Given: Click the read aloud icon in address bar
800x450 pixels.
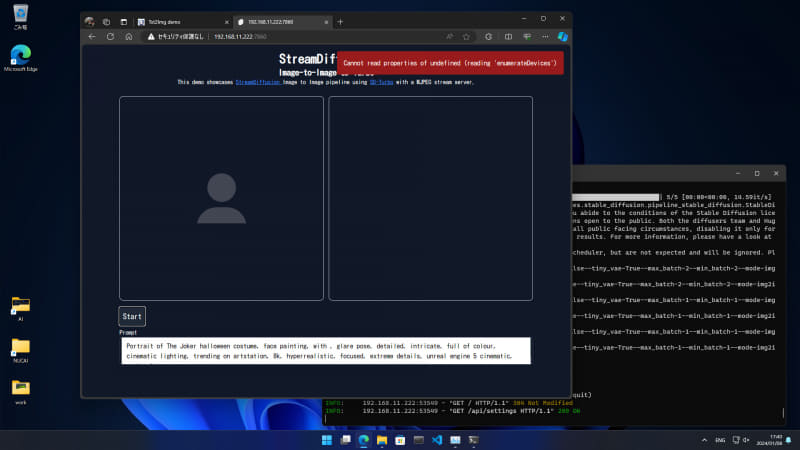Looking at the screenshot, I should [449, 37].
